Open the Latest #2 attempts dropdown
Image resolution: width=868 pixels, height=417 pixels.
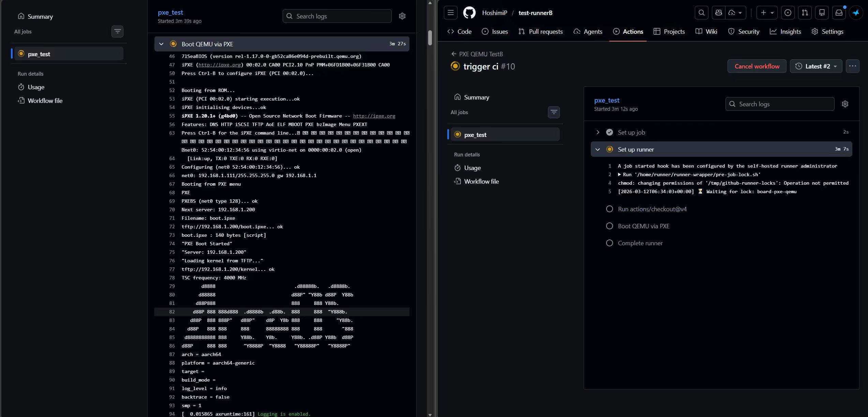point(816,66)
